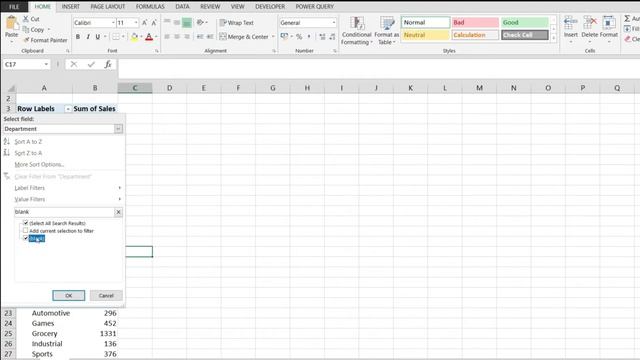
Task: Click Align Left icon
Action: 167,37
